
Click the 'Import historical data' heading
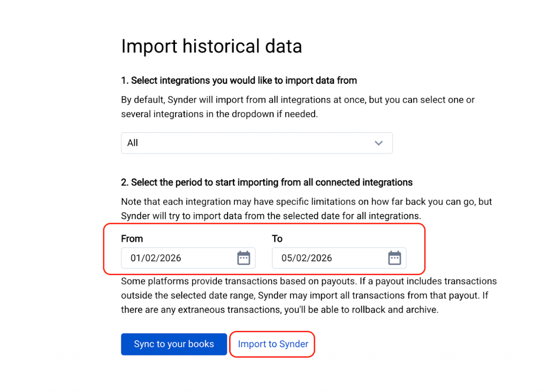coord(211,46)
